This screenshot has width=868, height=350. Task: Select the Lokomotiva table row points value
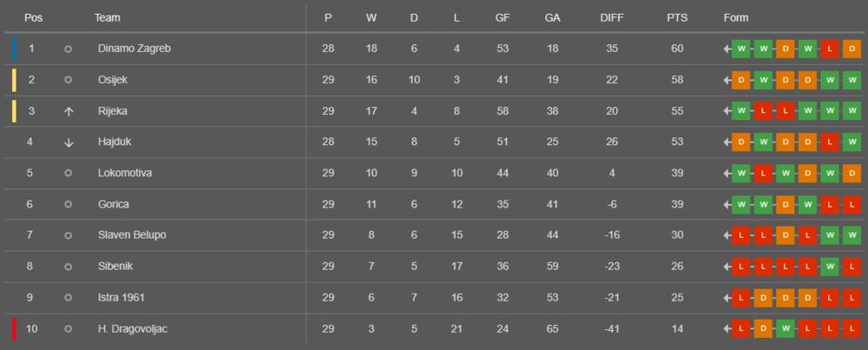point(677,174)
